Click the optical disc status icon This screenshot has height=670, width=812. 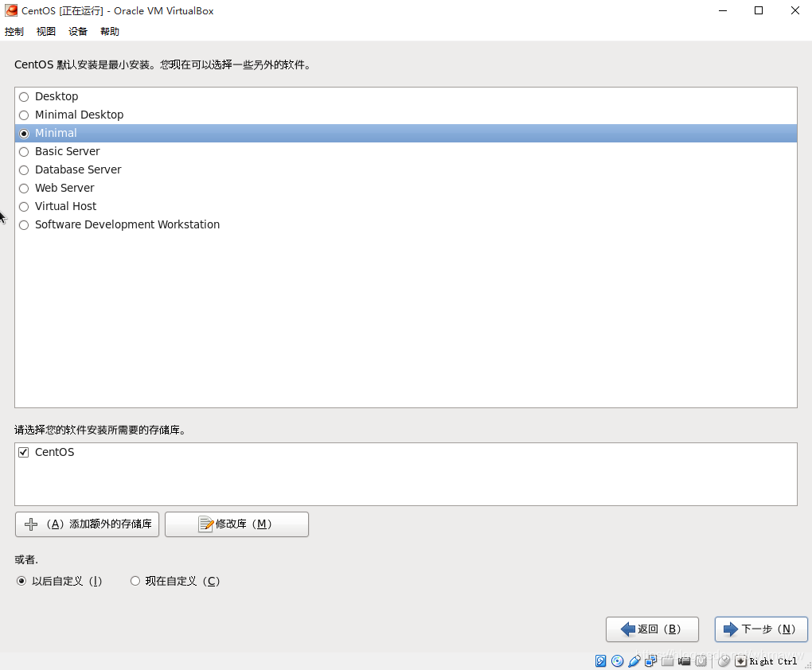pyautogui.click(x=617, y=660)
